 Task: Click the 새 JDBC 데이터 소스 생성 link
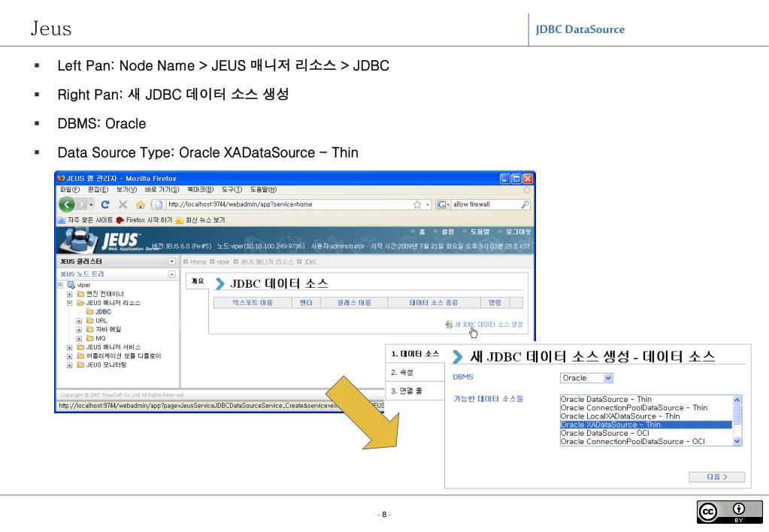point(489,324)
